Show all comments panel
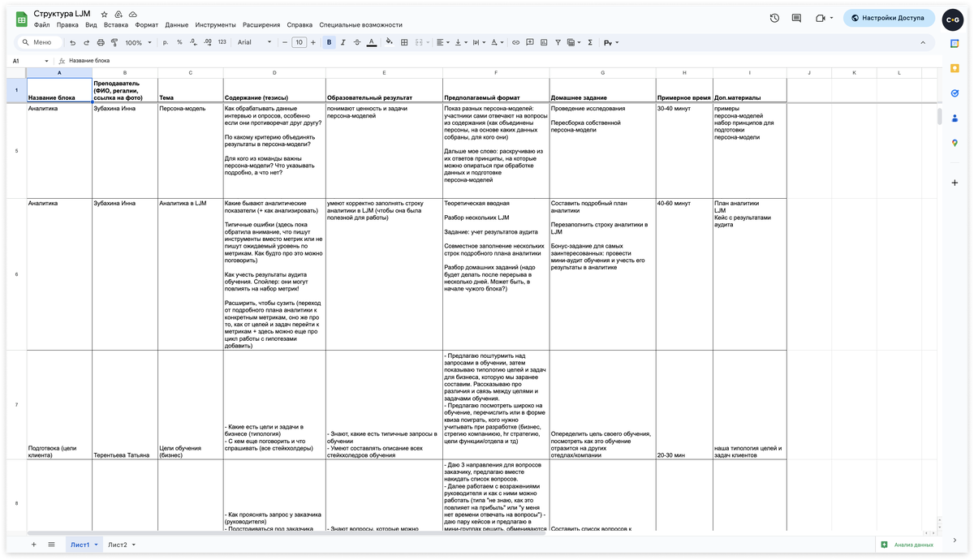This screenshot has height=560, width=974. tap(796, 18)
